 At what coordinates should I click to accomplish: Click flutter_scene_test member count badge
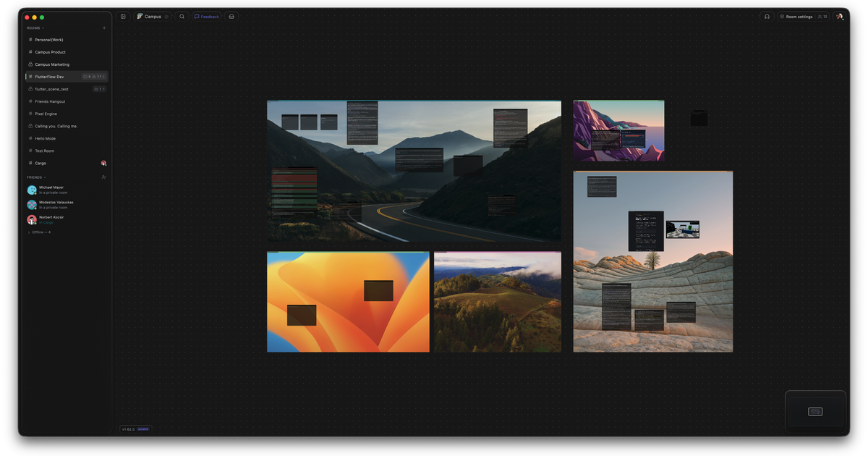click(100, 89)
